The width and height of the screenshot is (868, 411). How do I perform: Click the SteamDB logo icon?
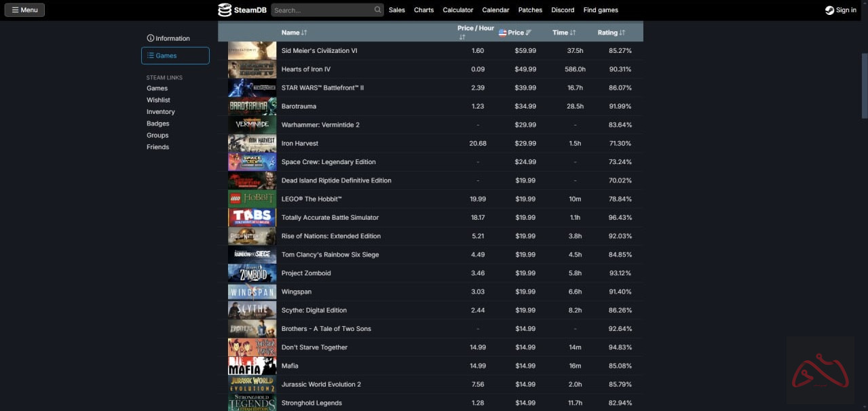(x=225, y=10)
